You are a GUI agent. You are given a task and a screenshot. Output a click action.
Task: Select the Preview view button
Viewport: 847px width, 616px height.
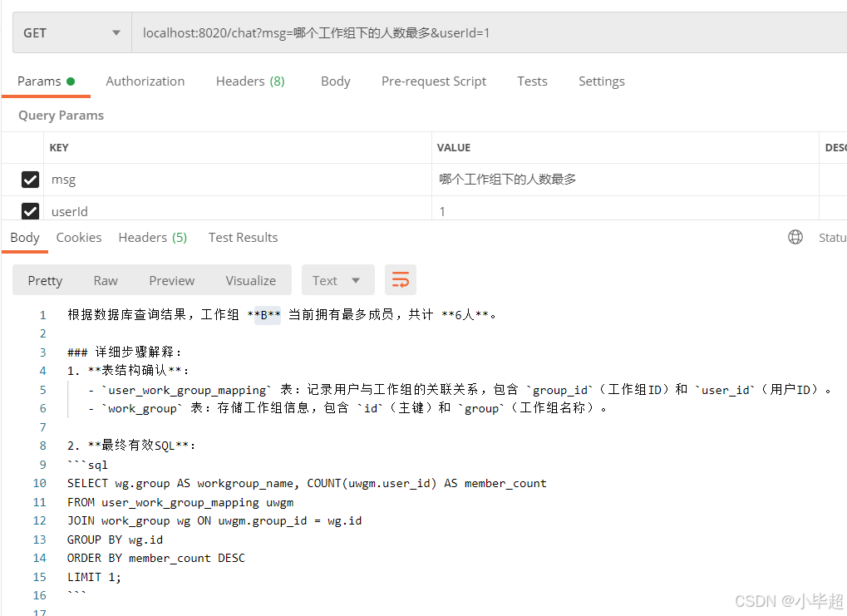pyautogui.click(x=172, y=280)
